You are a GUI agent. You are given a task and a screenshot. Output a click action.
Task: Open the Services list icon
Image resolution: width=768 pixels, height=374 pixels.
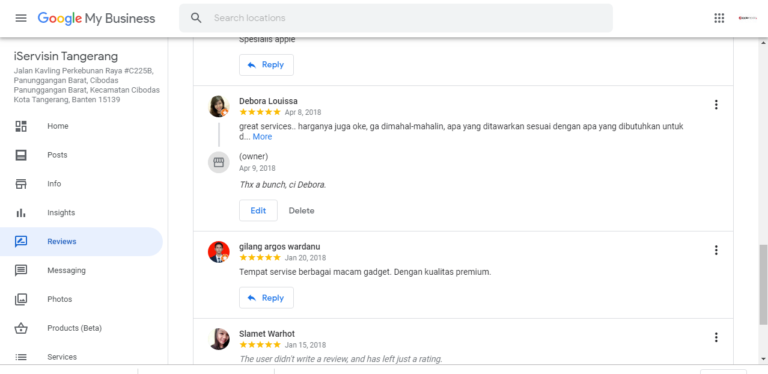(x=21, y=357)
